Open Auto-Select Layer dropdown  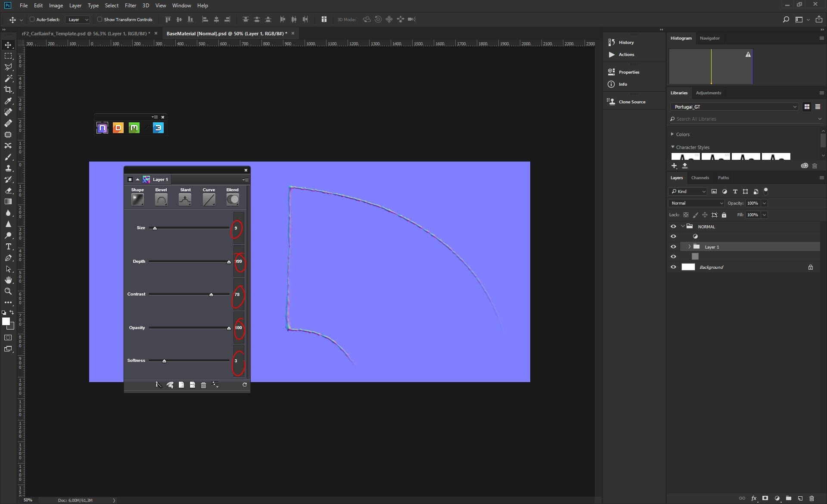[x=78, y=19]
